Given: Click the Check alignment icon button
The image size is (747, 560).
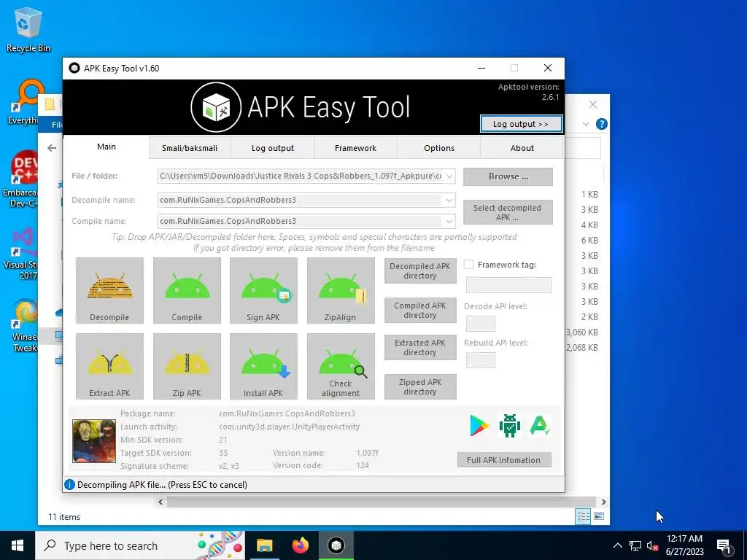Looking at the screenshot, I should coord(341,366).
